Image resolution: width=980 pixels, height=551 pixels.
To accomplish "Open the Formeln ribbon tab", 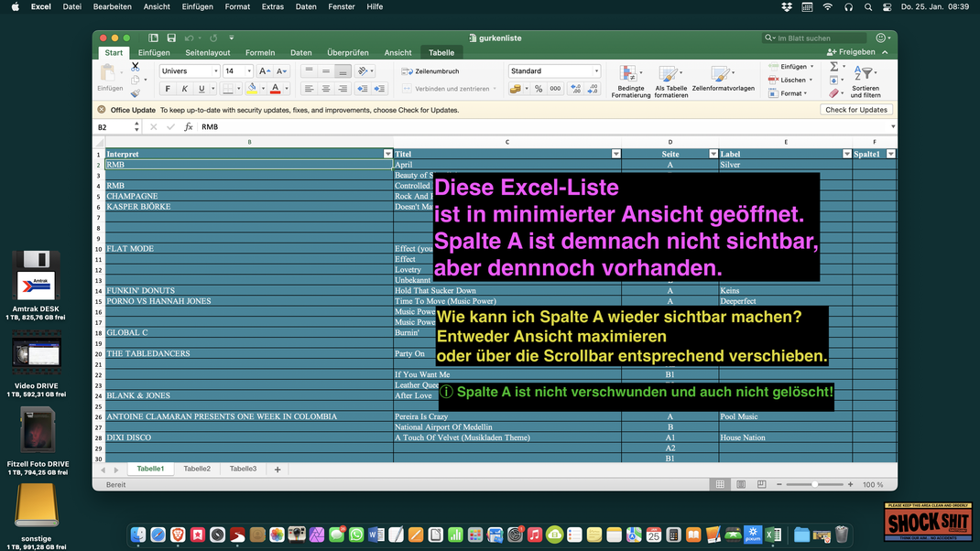I will coord(260,52).
